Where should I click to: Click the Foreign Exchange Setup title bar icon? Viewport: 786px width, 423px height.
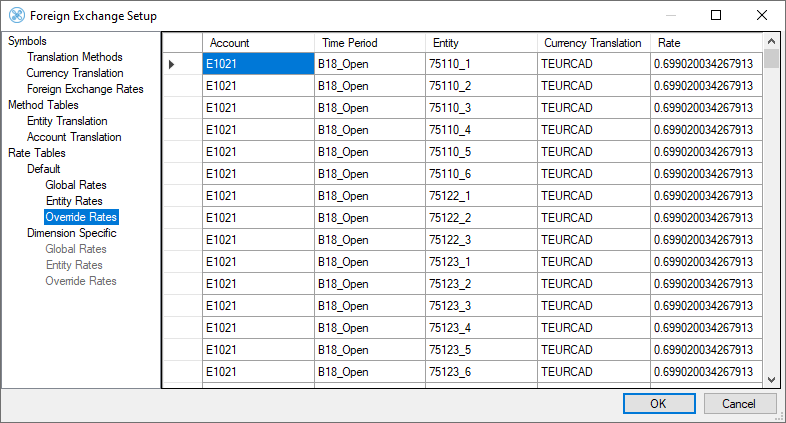(x=15, y=16)
